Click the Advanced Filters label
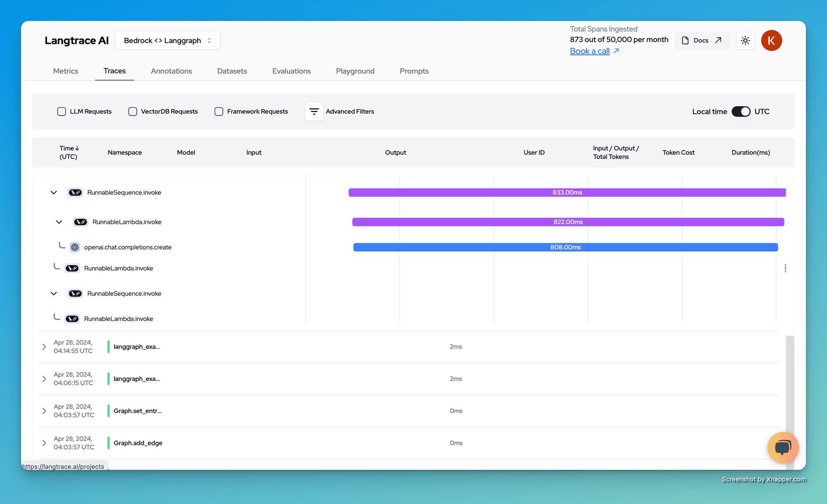The height and width of the screenshot is (504, 827). [350, 112]
